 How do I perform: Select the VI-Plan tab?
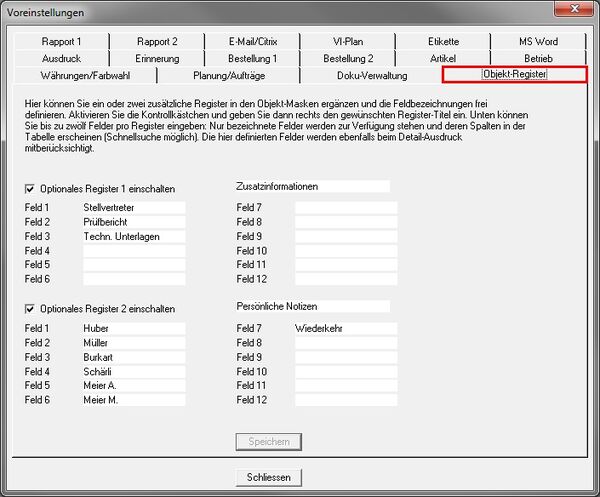click(347, 42)
